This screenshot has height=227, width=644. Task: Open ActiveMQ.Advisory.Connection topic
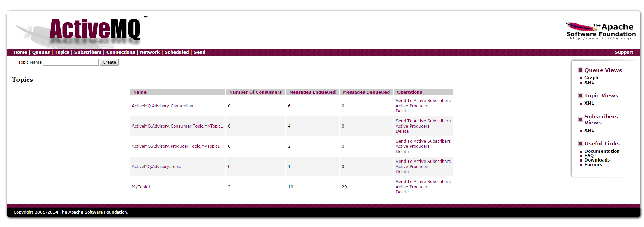point(162,106)
